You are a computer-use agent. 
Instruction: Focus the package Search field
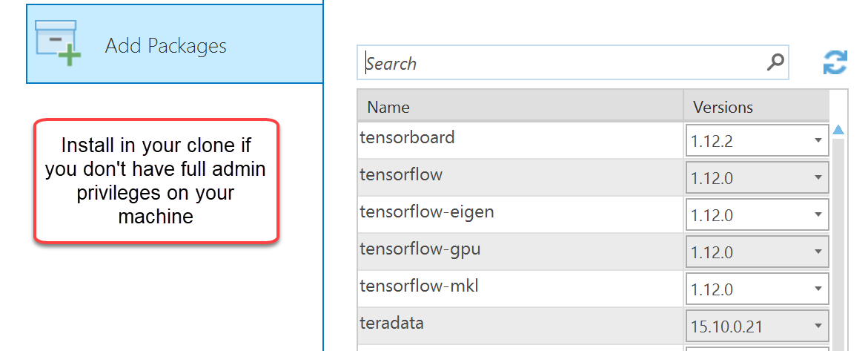563,64
